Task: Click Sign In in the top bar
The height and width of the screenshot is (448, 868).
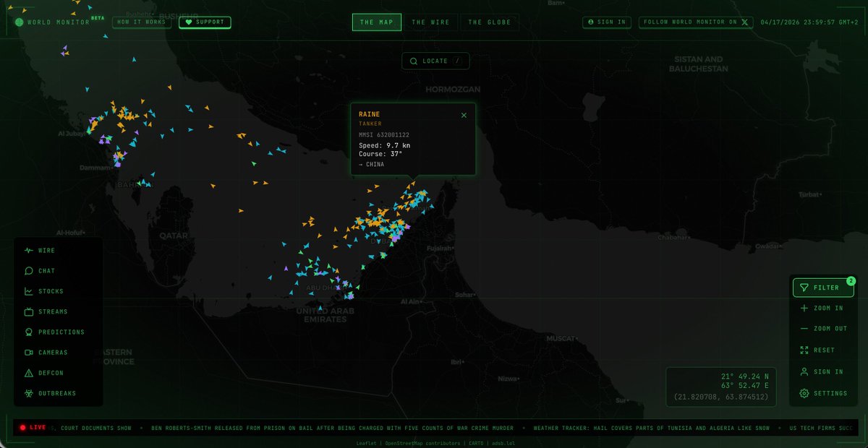Action: 607,22
